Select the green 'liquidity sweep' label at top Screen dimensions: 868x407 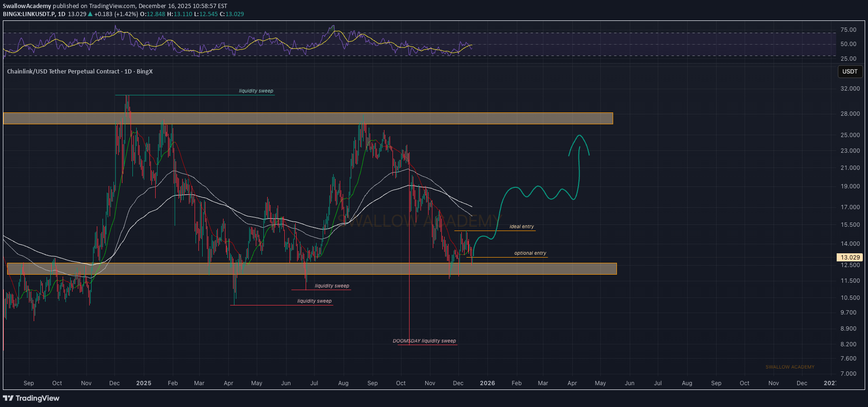[x=256, y=91]
